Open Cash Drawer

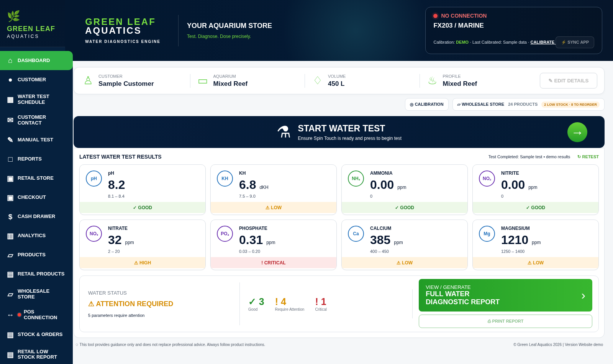[36, 216]
